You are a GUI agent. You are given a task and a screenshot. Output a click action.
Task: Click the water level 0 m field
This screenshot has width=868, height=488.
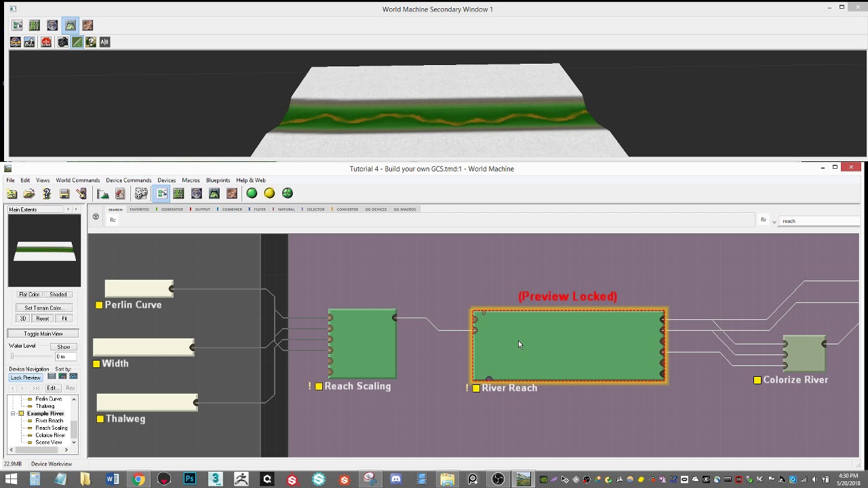tap(65, 357)
